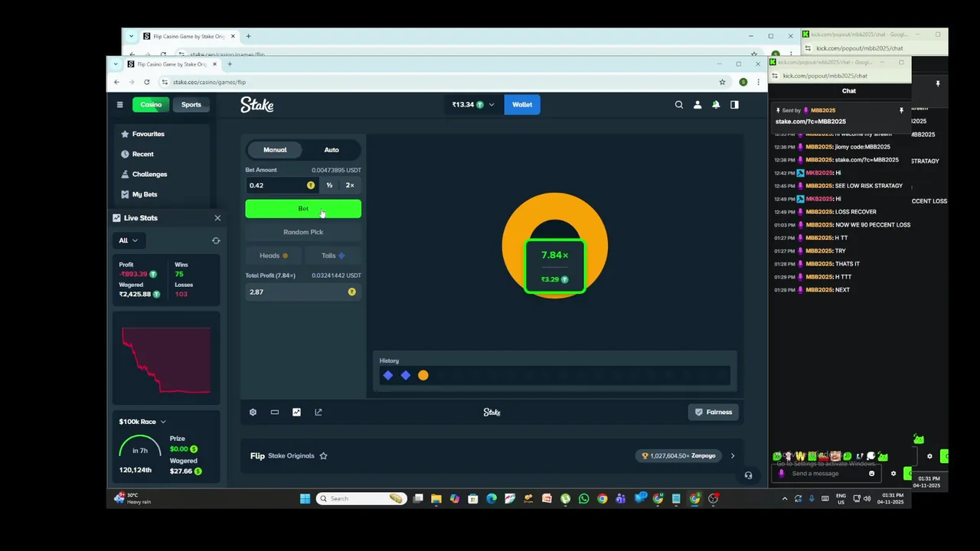Open the Fairness dialog

[713, 412]
